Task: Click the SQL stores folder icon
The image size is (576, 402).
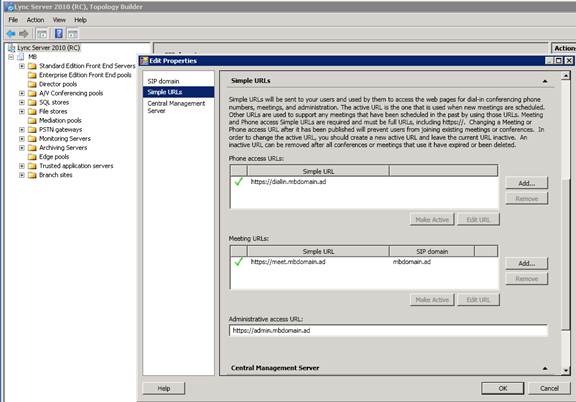Action: (x=32, y=103)
